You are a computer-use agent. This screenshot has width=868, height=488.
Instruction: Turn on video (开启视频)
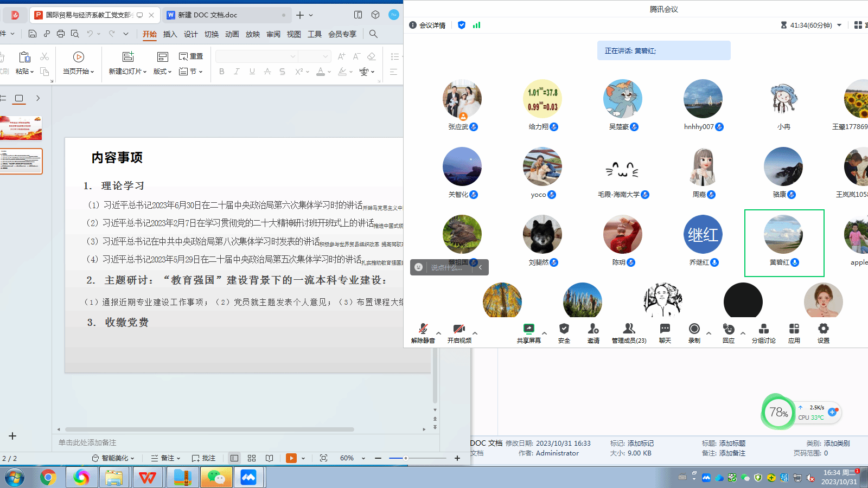tap(459, 329)
